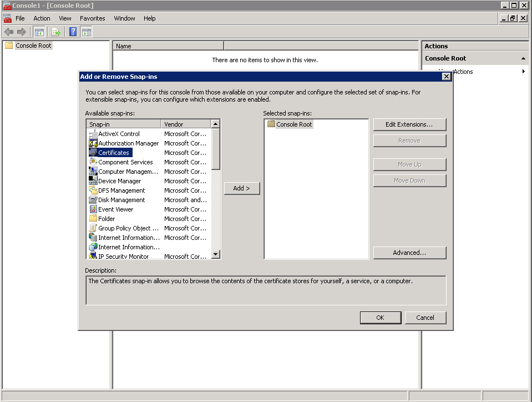This screenshot has width=532, height=402.
Task: Click the Event Viewer snap-in icon
Action: 93,209
